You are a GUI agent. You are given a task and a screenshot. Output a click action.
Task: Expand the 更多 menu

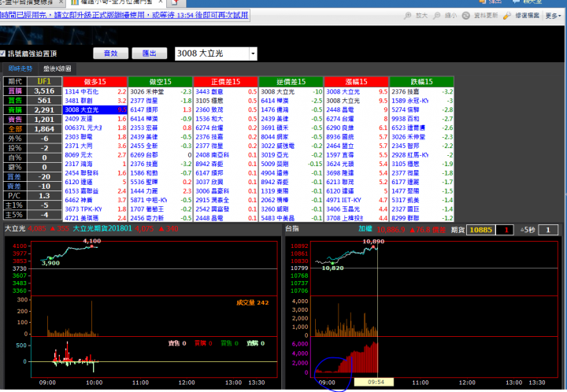(x=552, y=15)
